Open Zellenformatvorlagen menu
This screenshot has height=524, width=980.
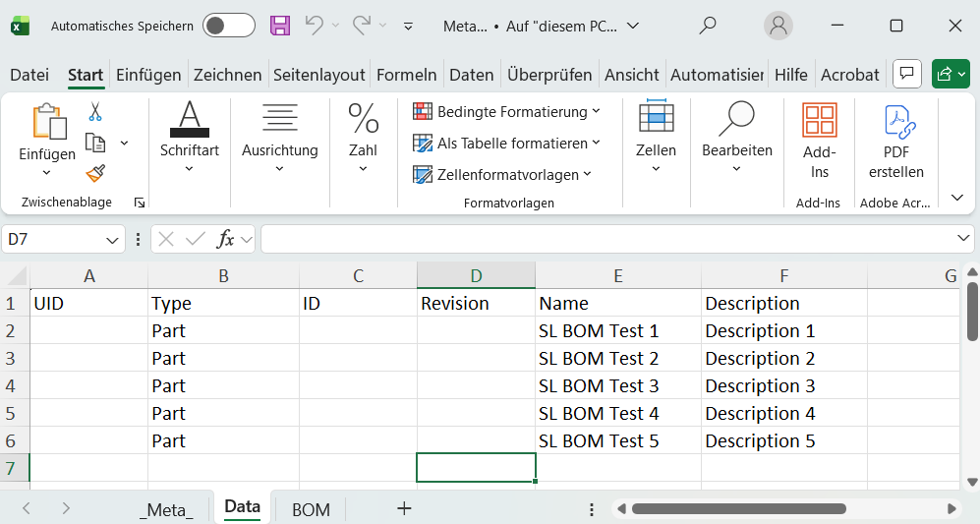click(502, 174)
